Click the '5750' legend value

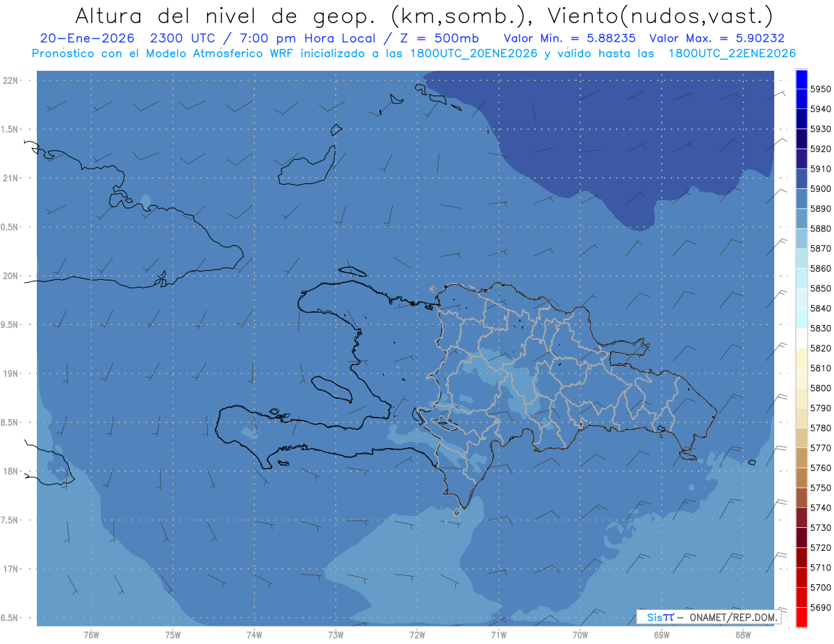pos(821,488)
